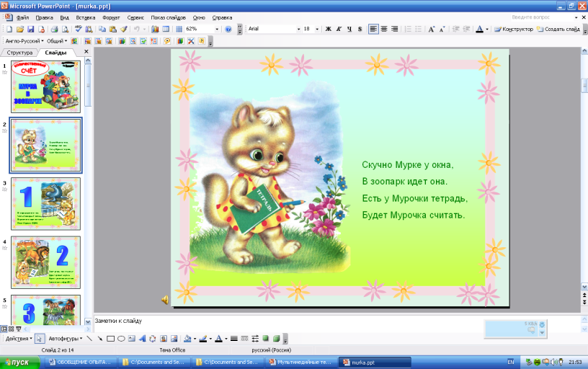Screen dimensions: 588x369
Task: Switch to the Структура tab
Action: (20, 53)
